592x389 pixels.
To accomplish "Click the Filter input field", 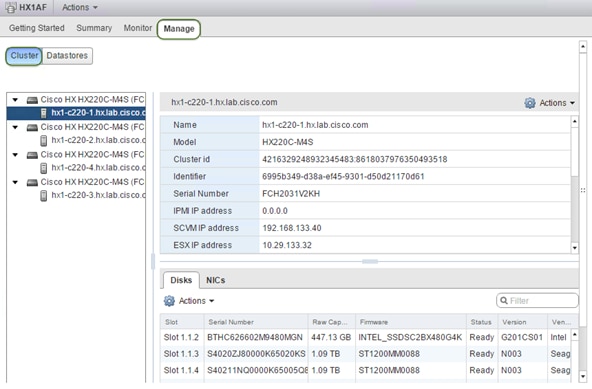I will click(538, 301).
